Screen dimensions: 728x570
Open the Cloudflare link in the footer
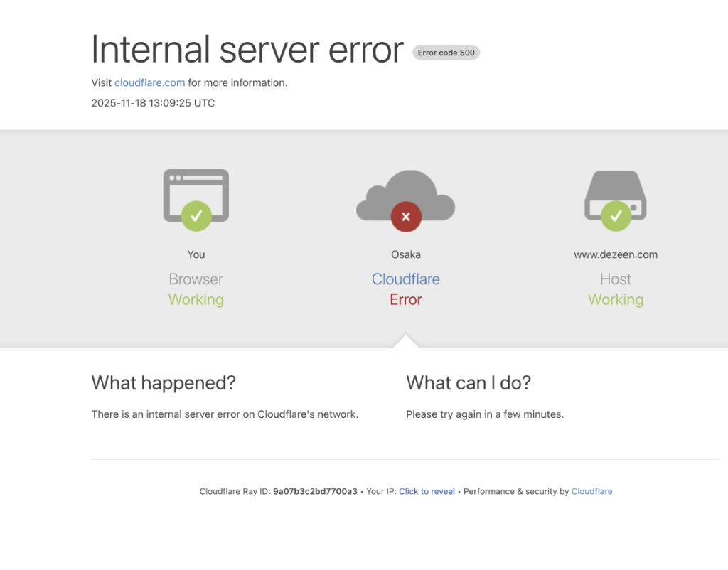coord(591,491)
